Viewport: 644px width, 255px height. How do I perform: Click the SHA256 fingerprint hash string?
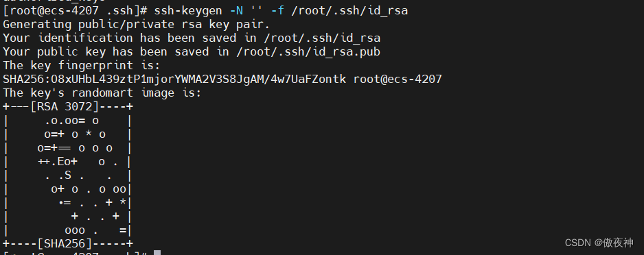click(174, 79)
